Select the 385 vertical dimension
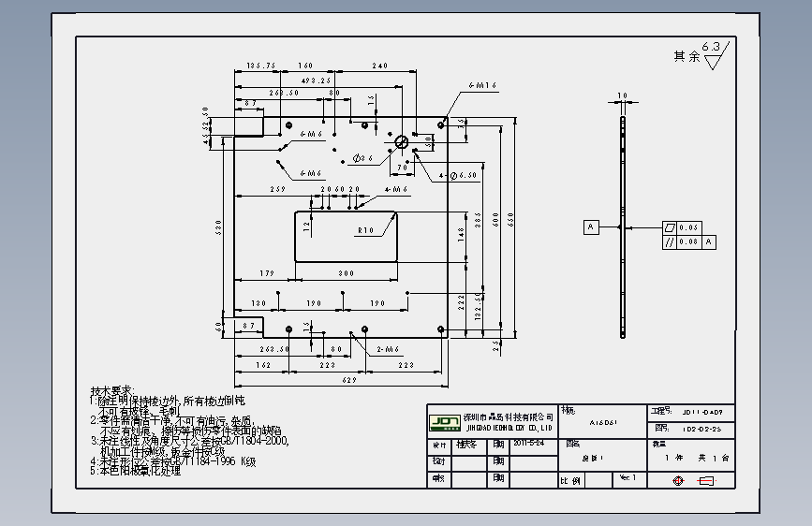The width and height of the screenshot is (812, 526). coord(478,220)
